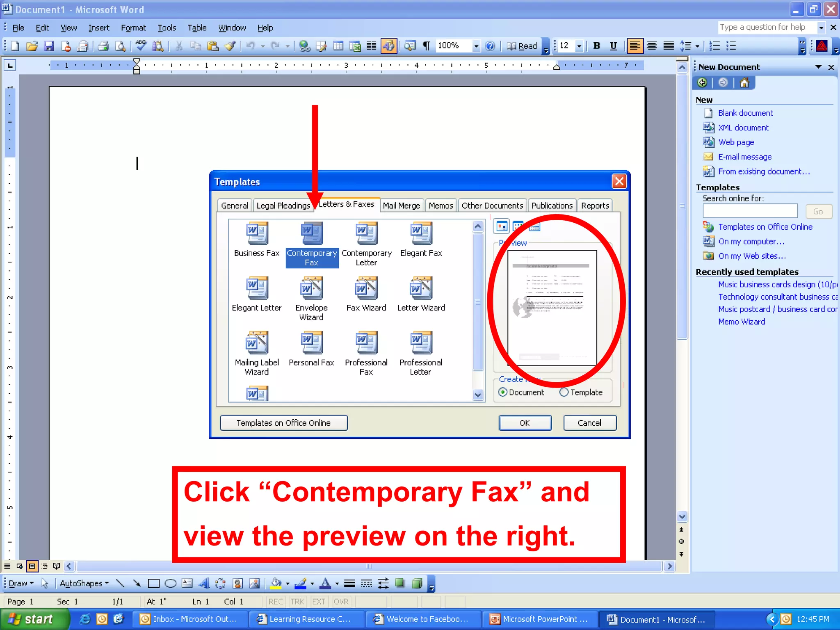
Task: Open the Font Color dropdown arrow in Drawing toolbar
Action: [337, 583]
